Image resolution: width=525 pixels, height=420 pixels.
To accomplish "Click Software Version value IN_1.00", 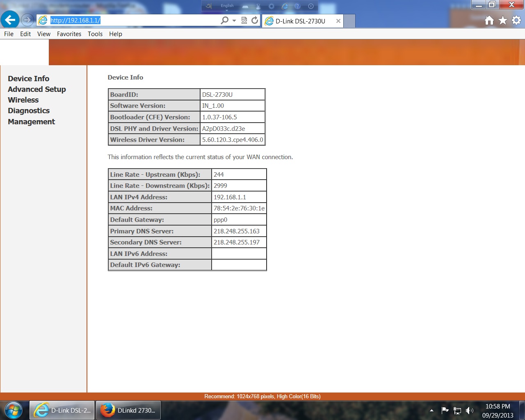I will pos(213,106).
